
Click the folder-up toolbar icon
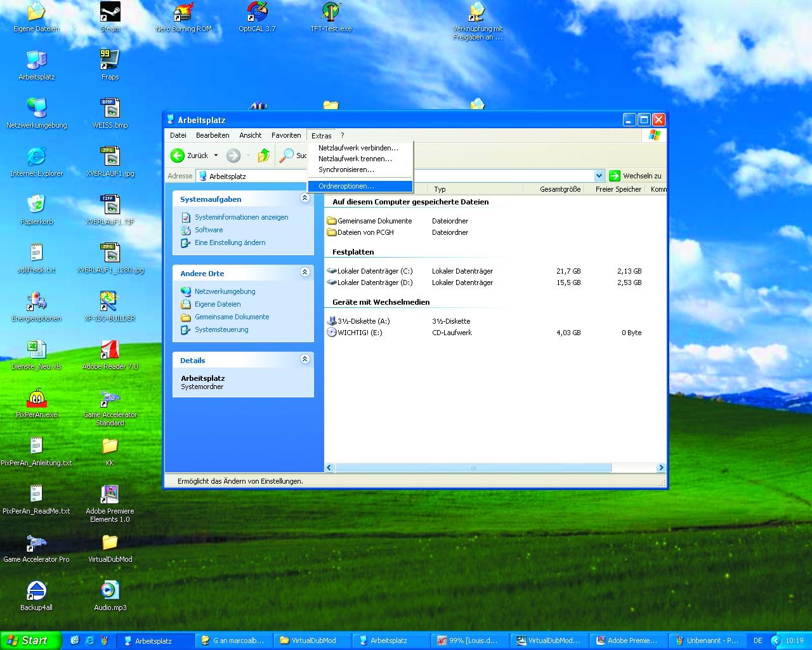pyautogui.click(x=264, y=155)
